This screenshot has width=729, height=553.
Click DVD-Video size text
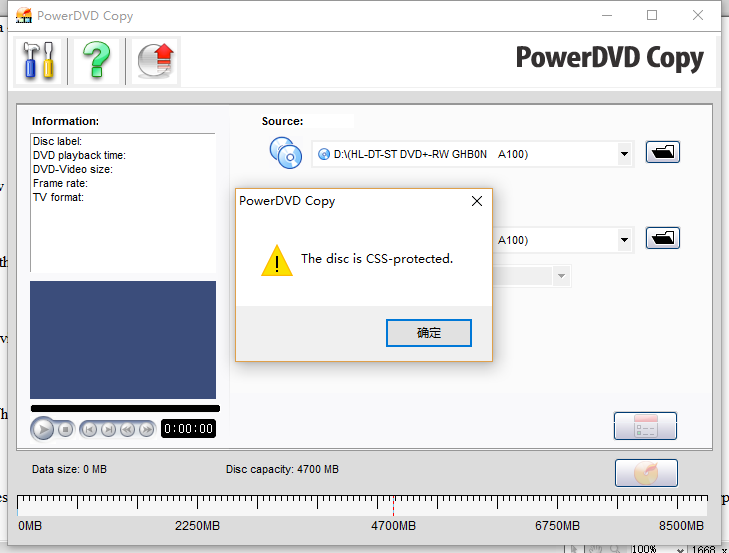pyautogui.click(x=73, y=169)
